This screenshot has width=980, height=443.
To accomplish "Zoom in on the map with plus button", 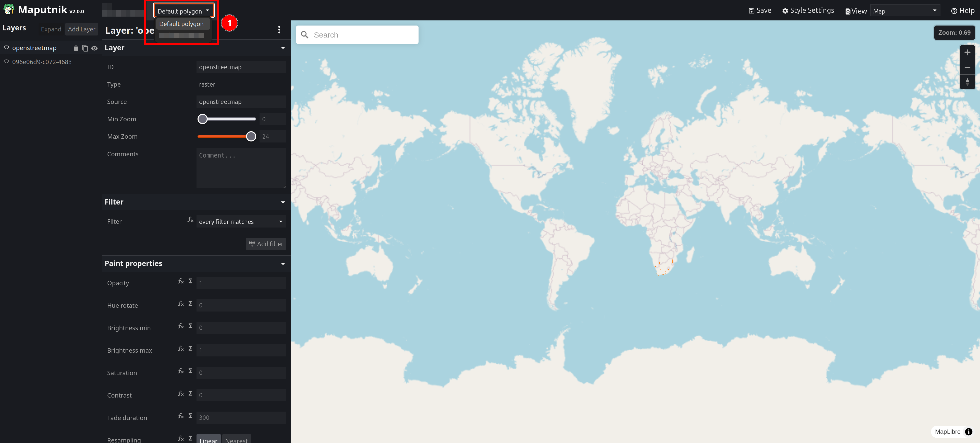I will [x=967, y=53].
